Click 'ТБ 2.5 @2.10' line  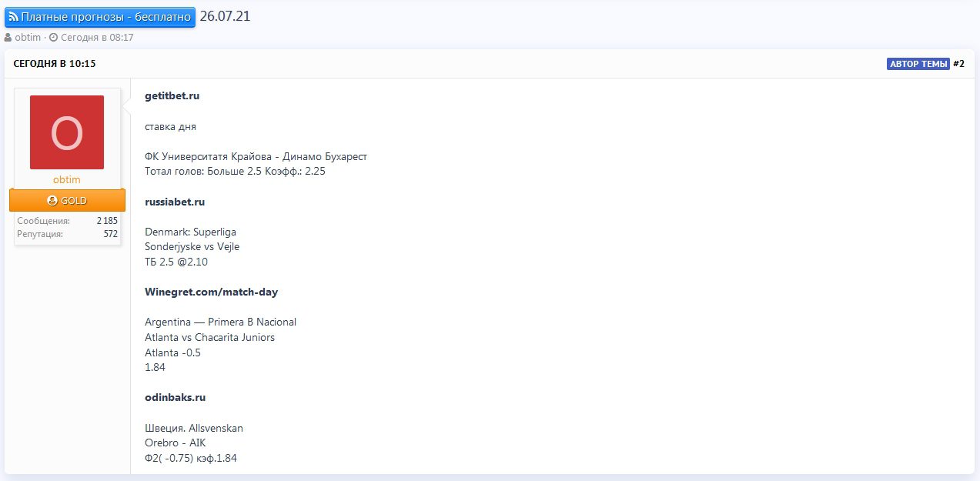176,262
